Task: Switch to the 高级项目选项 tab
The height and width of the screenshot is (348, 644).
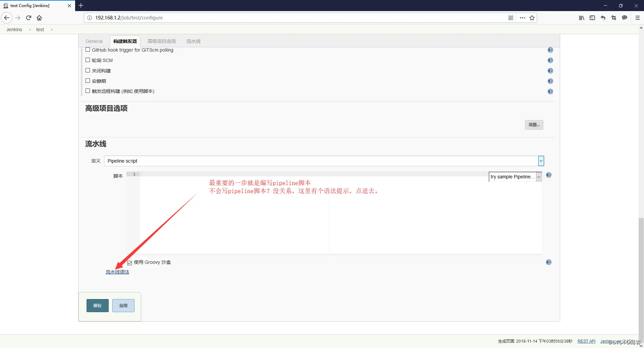Action: point(162,41)
